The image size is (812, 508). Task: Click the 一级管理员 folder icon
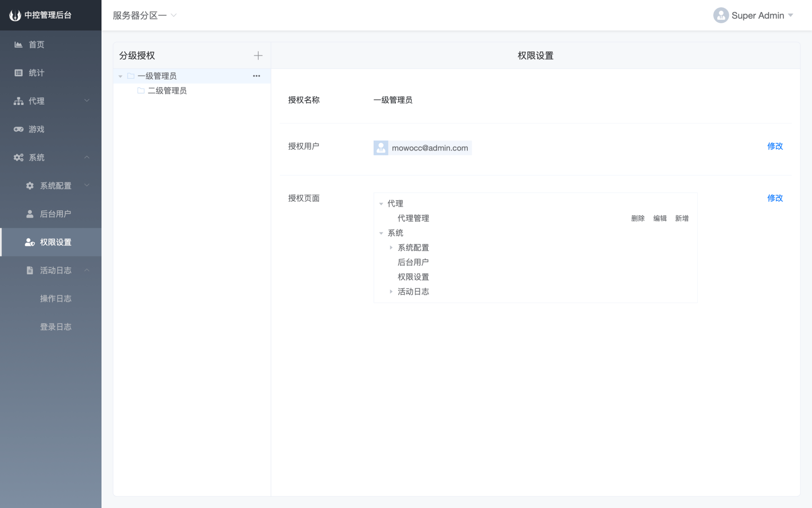130,76
